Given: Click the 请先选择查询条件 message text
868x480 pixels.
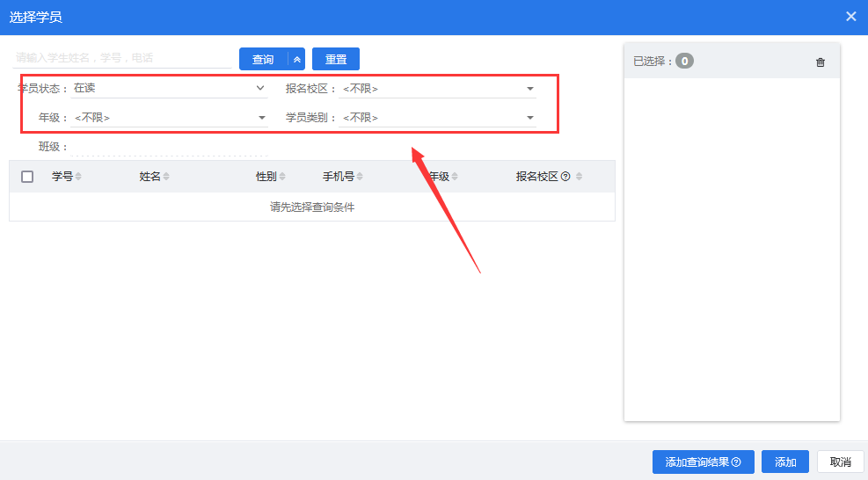Looking at the screenshot, I should 312,207.
